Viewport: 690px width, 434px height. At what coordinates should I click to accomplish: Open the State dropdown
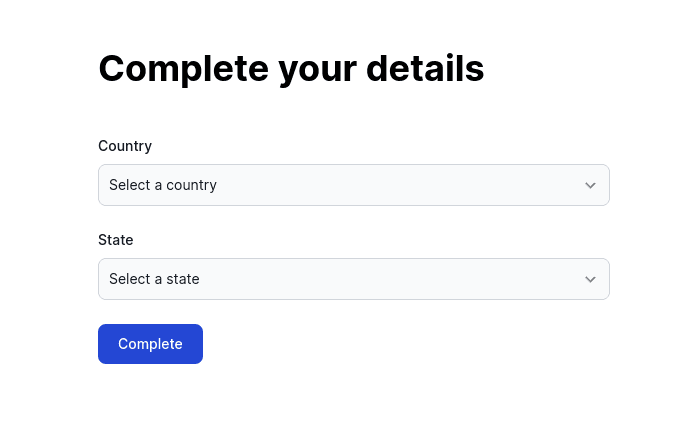tap(353, 279)
